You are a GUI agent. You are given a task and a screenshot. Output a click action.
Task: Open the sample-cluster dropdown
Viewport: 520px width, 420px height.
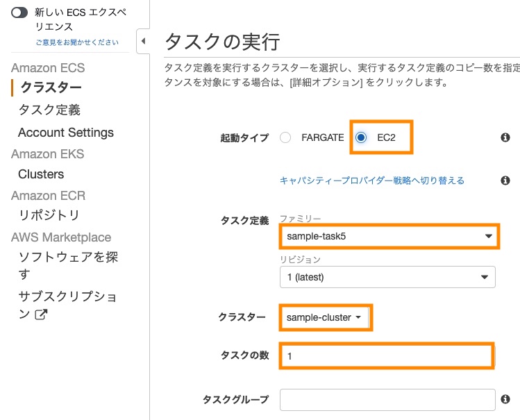tap(324, 317)
